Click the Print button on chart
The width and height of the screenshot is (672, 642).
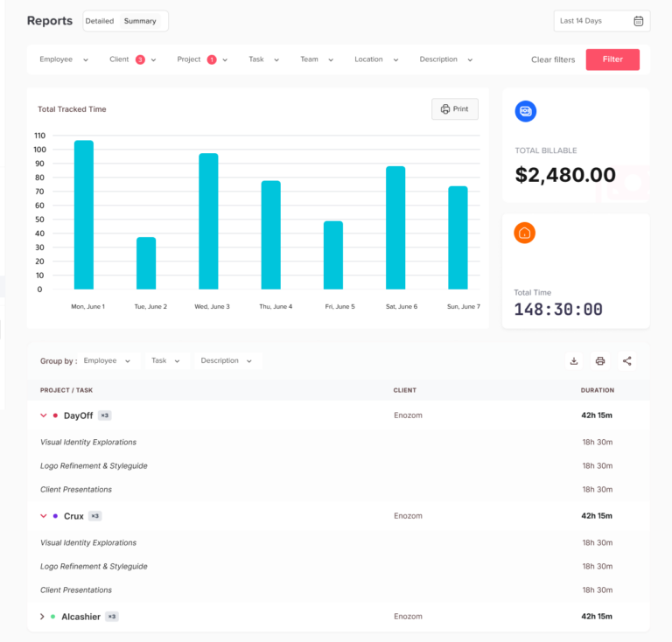coord(455,109)
